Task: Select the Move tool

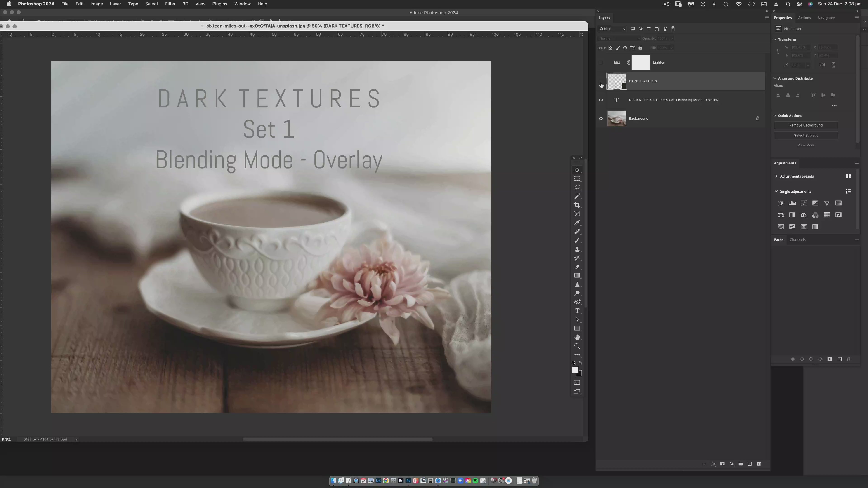Action: (577, 170)
